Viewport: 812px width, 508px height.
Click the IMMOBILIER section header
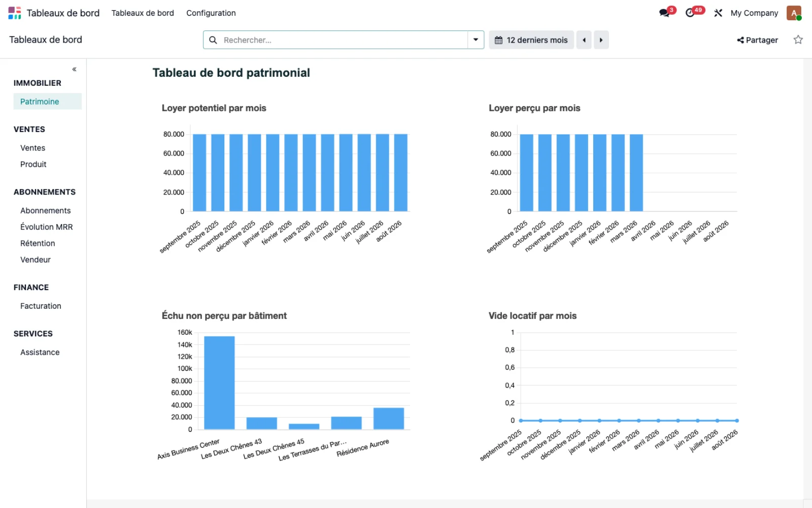coord(38,83)
